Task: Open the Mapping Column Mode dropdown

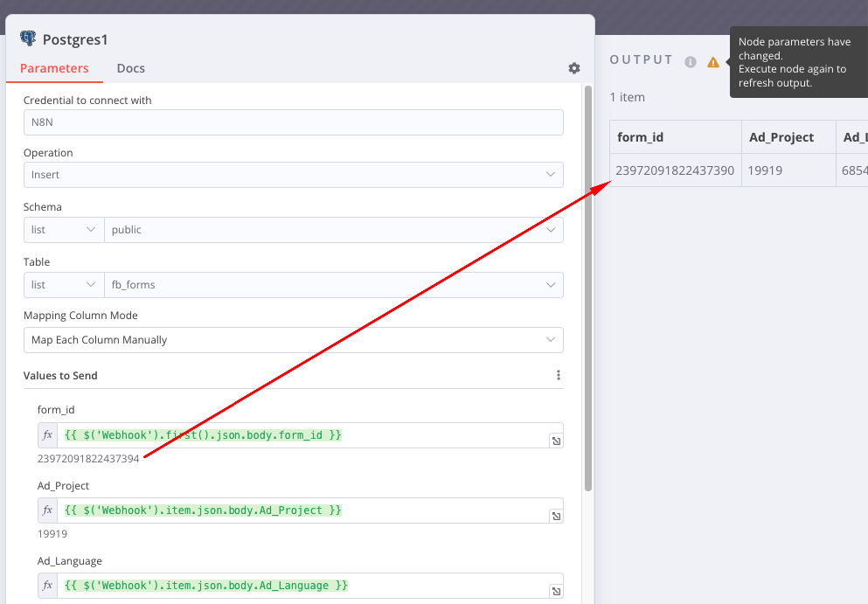Action: click(x=294, y=340)
